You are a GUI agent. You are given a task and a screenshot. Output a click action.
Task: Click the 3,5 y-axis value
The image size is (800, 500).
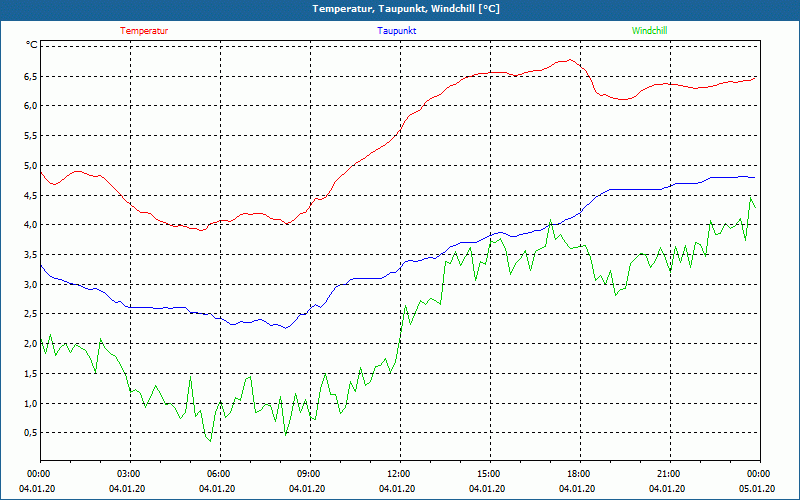coord(30,255)
